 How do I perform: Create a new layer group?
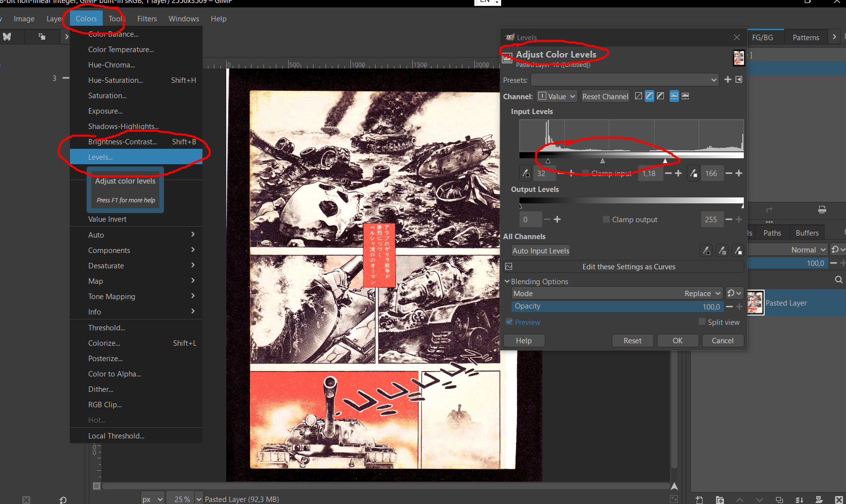[720, 500]
